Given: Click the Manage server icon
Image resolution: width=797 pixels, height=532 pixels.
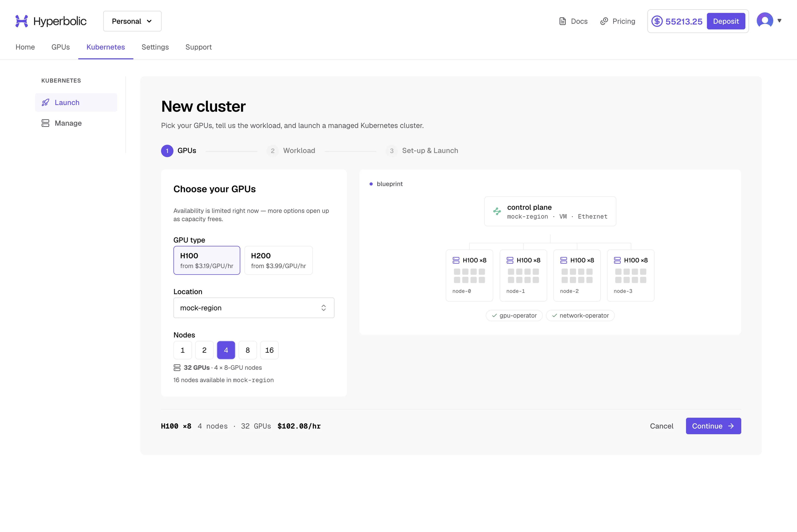Looking at the screenshot, I should (x=45, y=123).
